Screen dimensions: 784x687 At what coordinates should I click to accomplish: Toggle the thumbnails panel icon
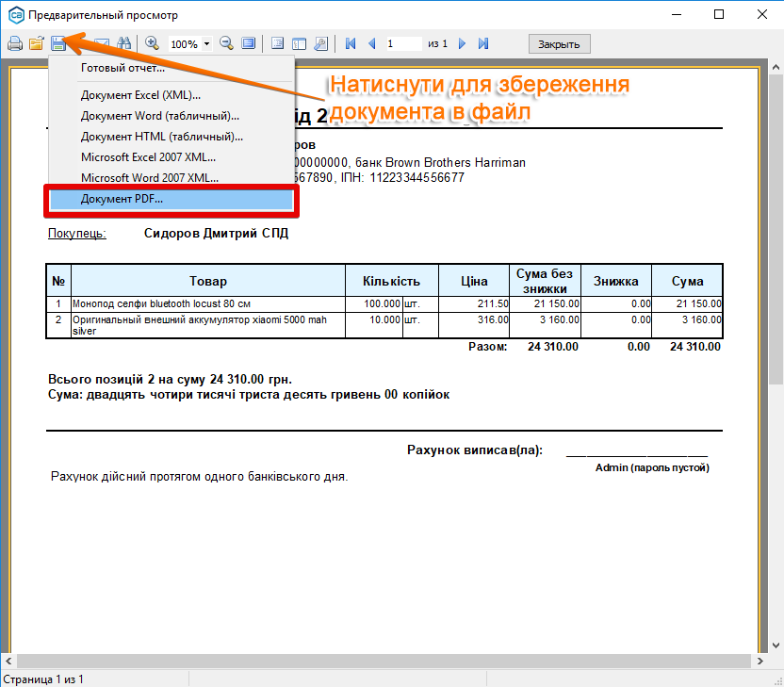(299, 43)
